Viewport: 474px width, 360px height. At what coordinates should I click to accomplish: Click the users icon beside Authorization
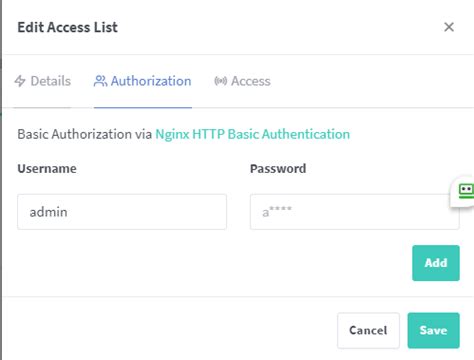point(100,81)
